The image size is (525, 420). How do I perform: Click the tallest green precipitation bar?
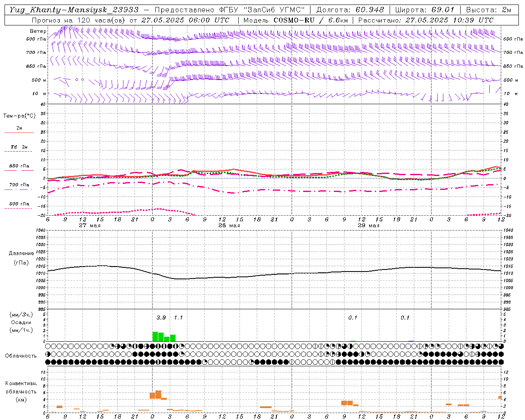pos(155,337)
